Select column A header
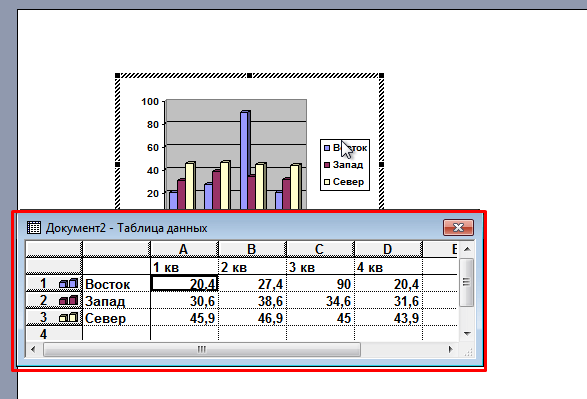Viewport: 587px width, 399px height. (x=184, y=249)
